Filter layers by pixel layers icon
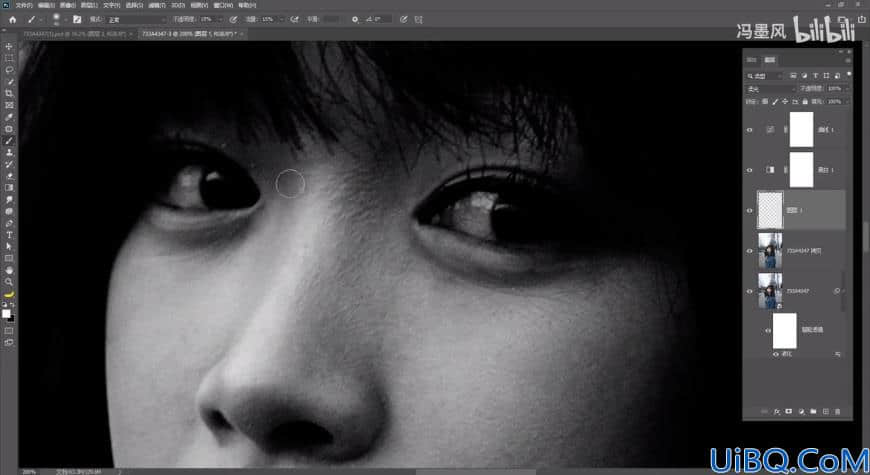This screenshot has width=870, height=475. click(793, 75)
